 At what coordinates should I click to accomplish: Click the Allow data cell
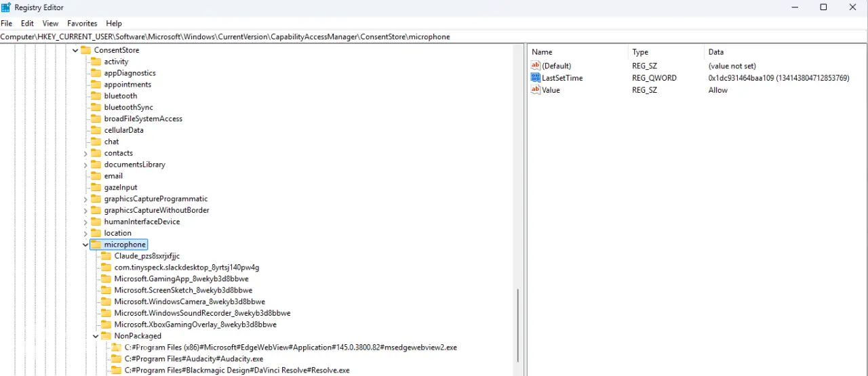tap(718, 90)
